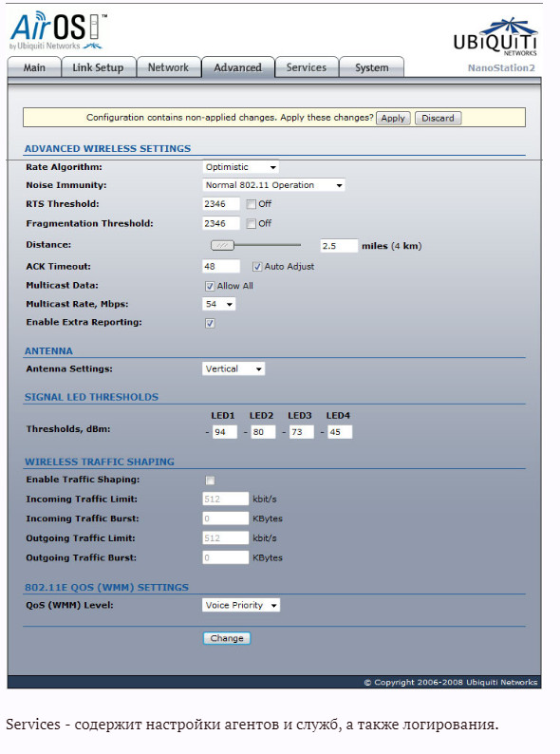
Task: Open the Multicast Rate dropdown
Action: pos(218,304)
